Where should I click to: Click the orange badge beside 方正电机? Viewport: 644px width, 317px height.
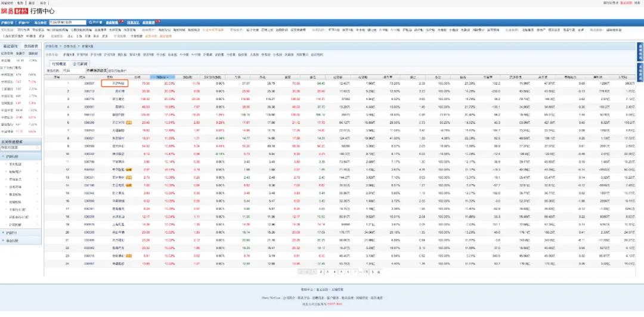tap(129, 185)
